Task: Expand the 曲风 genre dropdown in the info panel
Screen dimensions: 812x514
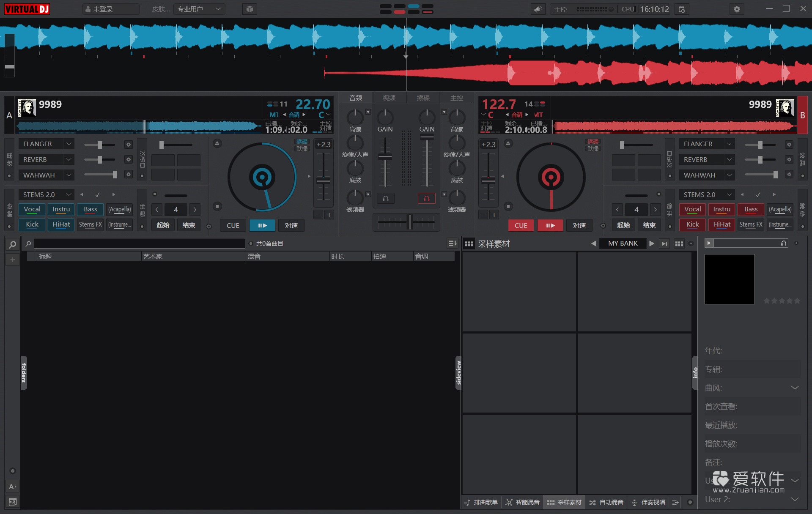Action: point(795,388)
